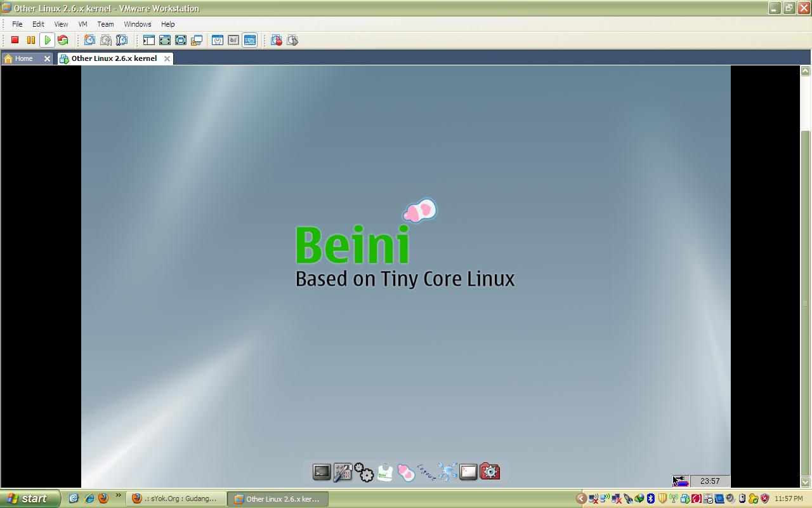Click the green wireless antenna tray icon
812x508 pixels.
[x=673, y=498]
